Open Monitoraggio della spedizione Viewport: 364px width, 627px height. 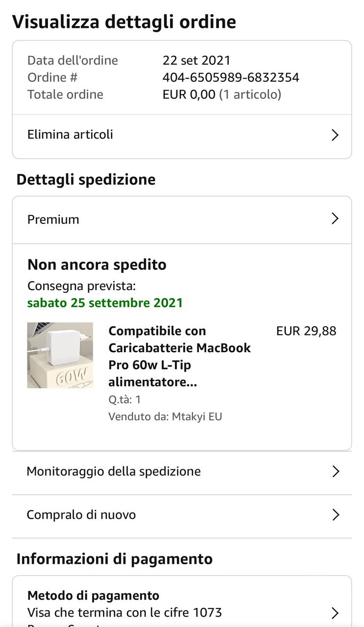[114, 471]
